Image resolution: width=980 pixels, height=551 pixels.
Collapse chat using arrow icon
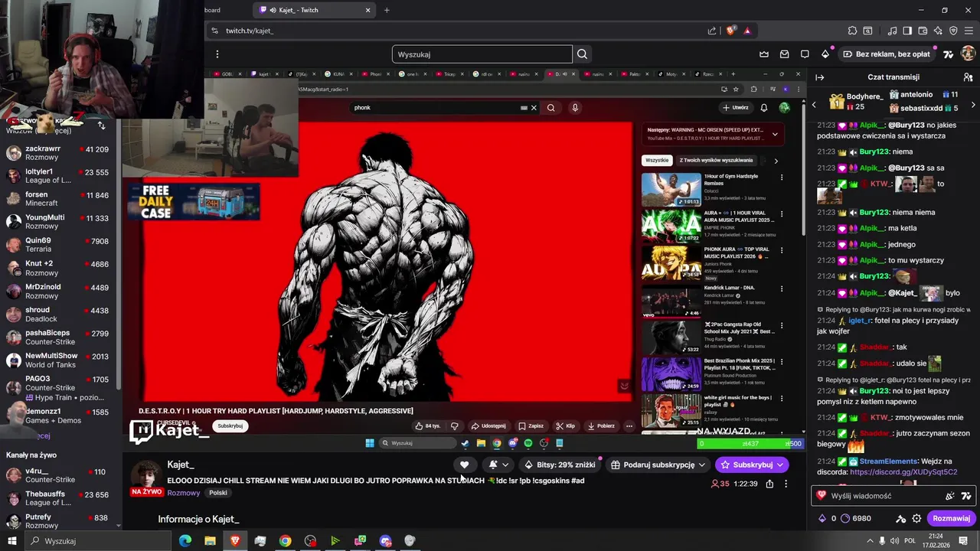coord(819,77)
